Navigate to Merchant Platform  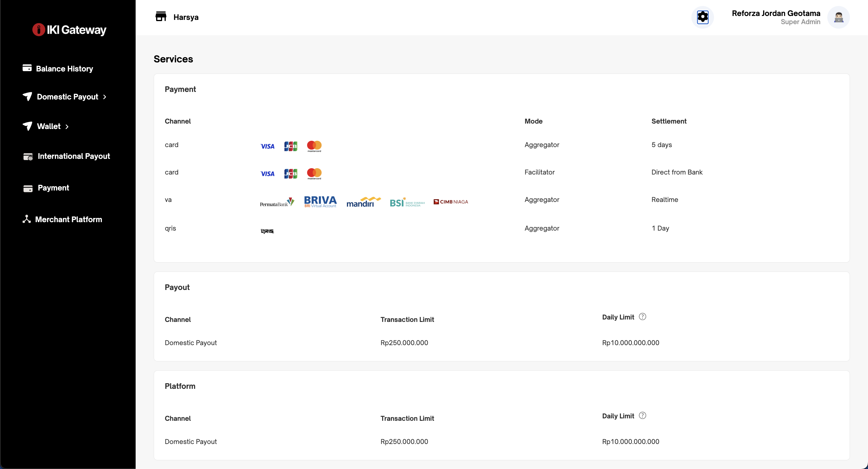pyautogui.click(x=68, y=220)
